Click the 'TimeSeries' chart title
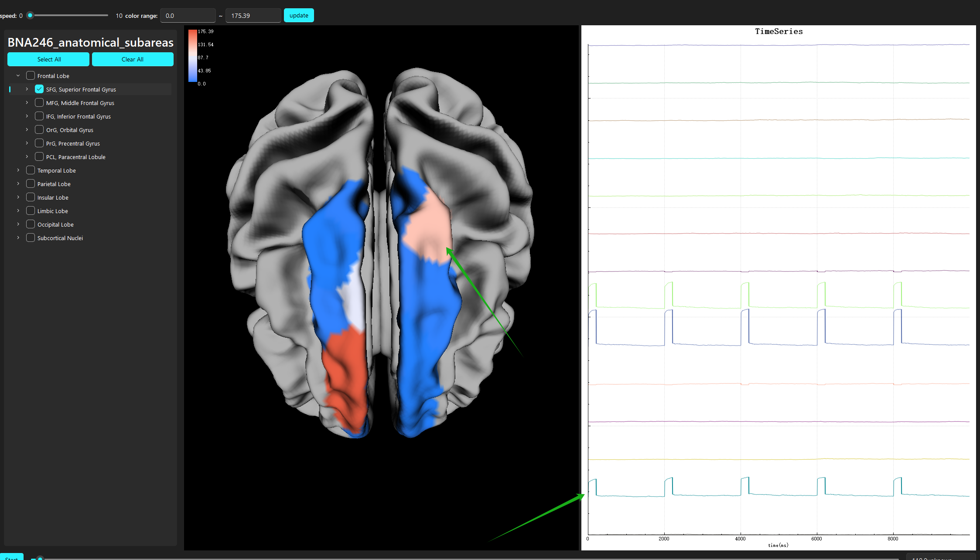The height and width of the screenshot is (560, 980). pyautogui.click(x=779, y=31)
